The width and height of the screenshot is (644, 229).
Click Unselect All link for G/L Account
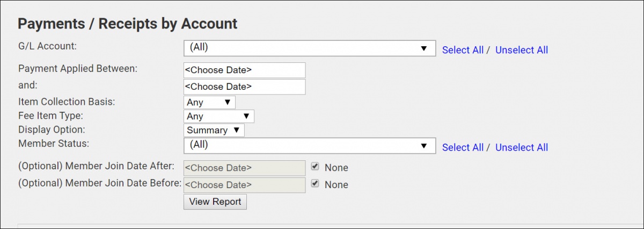click(521, 50)
